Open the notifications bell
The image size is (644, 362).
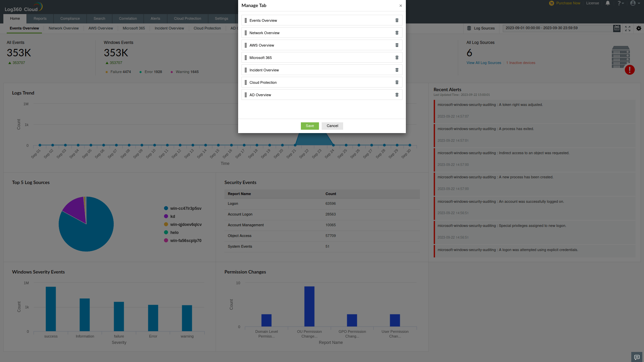click(x=607, y=3)
